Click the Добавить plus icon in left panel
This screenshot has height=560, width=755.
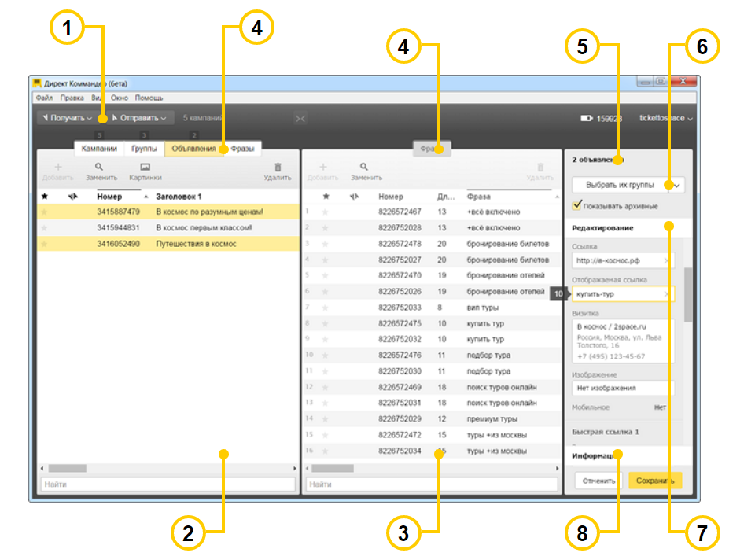[57, 167]
